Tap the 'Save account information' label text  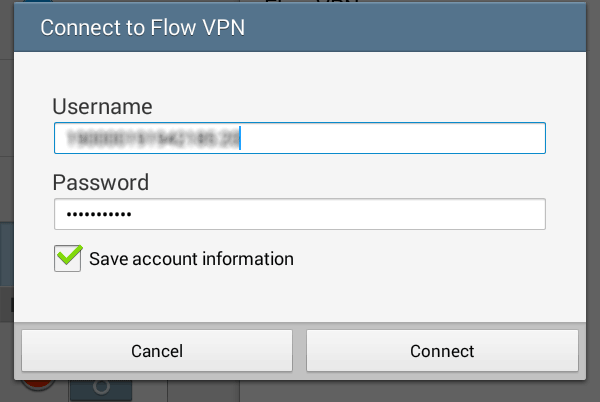point(191,259)
